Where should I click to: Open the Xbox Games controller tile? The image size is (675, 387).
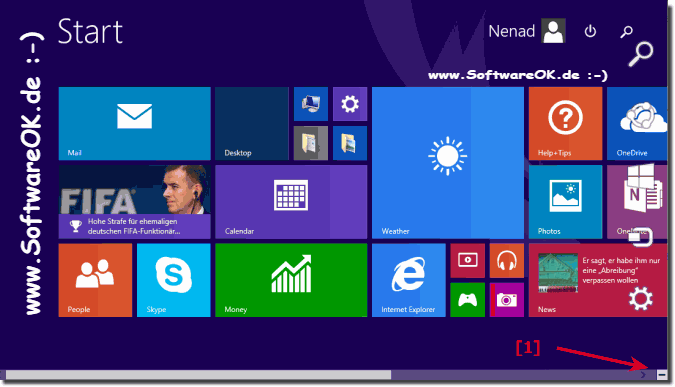pyautogui.click(x=468, y=300)
